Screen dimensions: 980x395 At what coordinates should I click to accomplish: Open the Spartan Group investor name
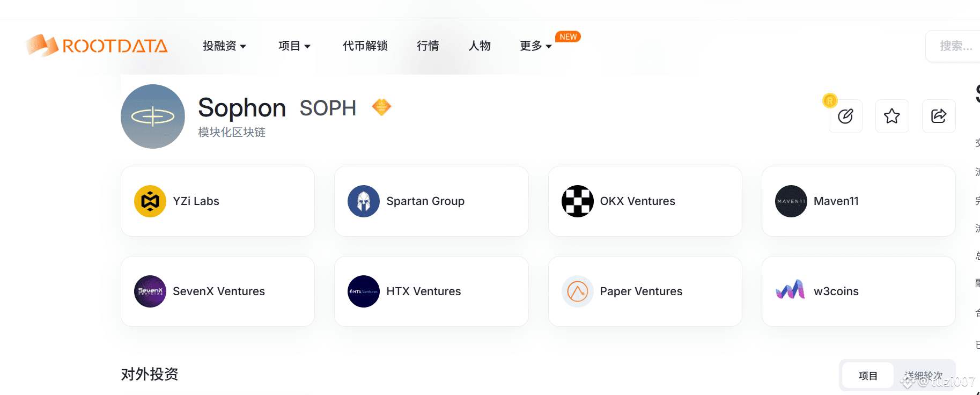(425, 201)
